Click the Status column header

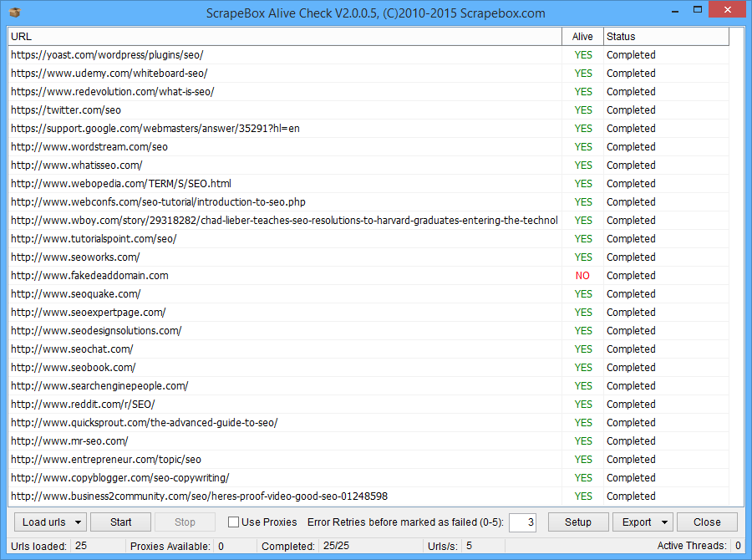click(x=665, y=37)
